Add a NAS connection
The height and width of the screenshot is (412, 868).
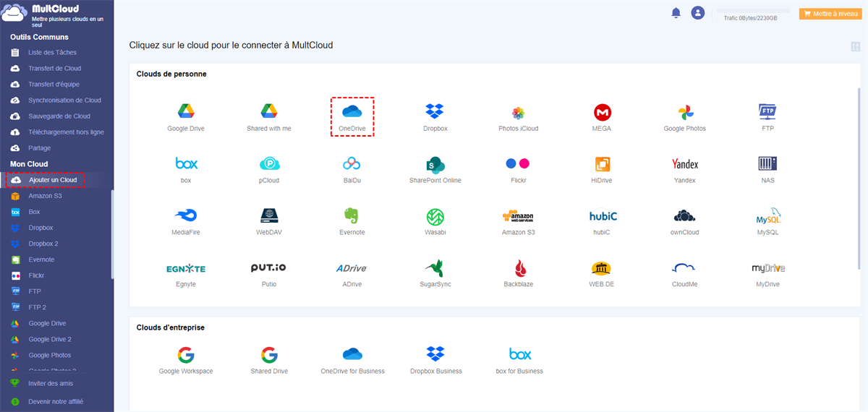click(x=767, y=170)
